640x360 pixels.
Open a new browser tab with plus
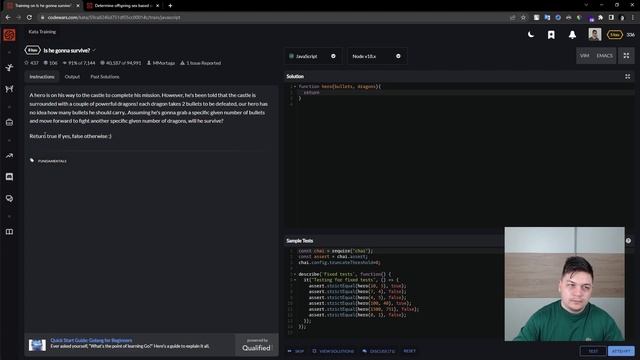[170, 6]
